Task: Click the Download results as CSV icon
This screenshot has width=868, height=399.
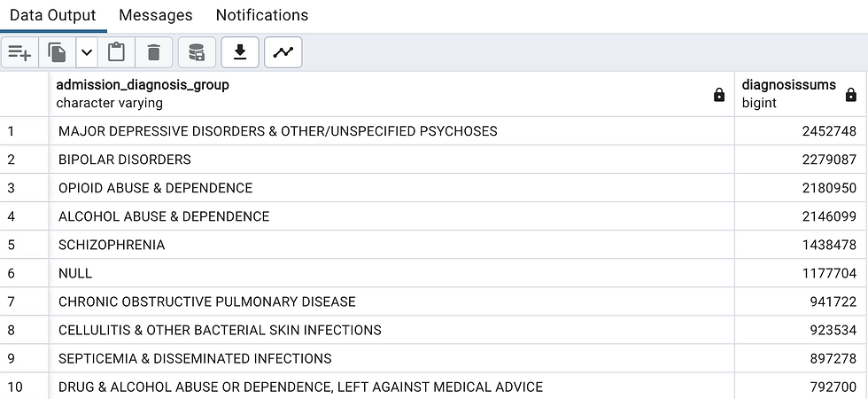Action: pos(240,52)
